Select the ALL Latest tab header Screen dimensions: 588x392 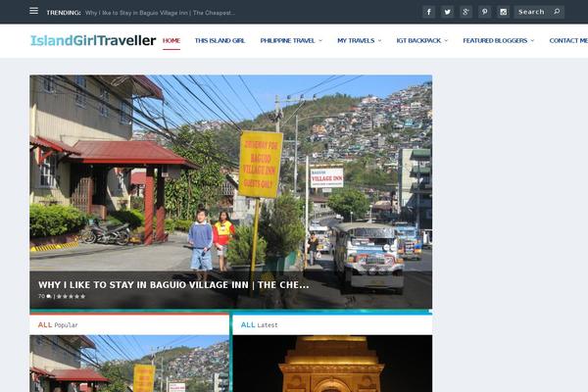(x=259, y=324)
